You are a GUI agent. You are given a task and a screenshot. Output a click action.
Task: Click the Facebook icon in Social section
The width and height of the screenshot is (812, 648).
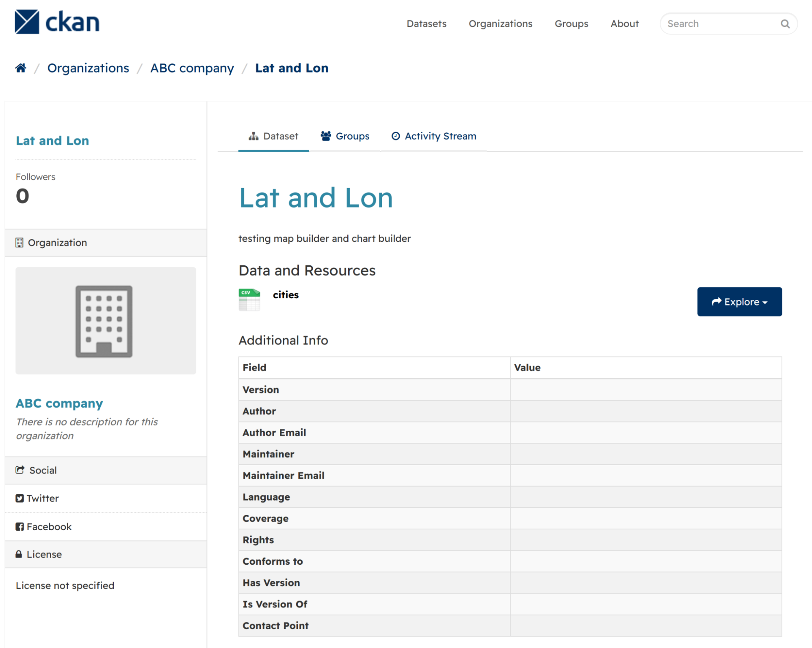tap(19, 527)
